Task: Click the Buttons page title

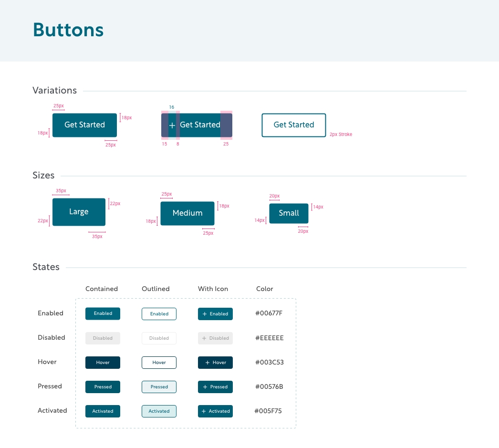Action: point(68,30)
